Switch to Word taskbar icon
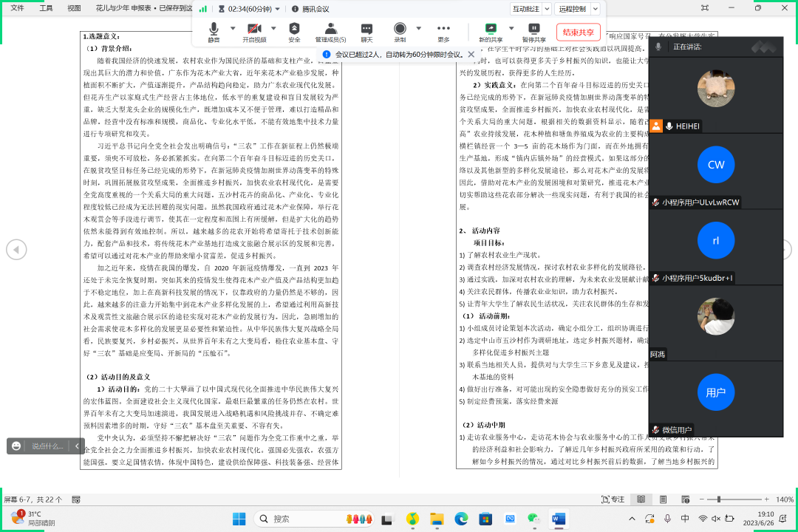 (x=559, y=519)
